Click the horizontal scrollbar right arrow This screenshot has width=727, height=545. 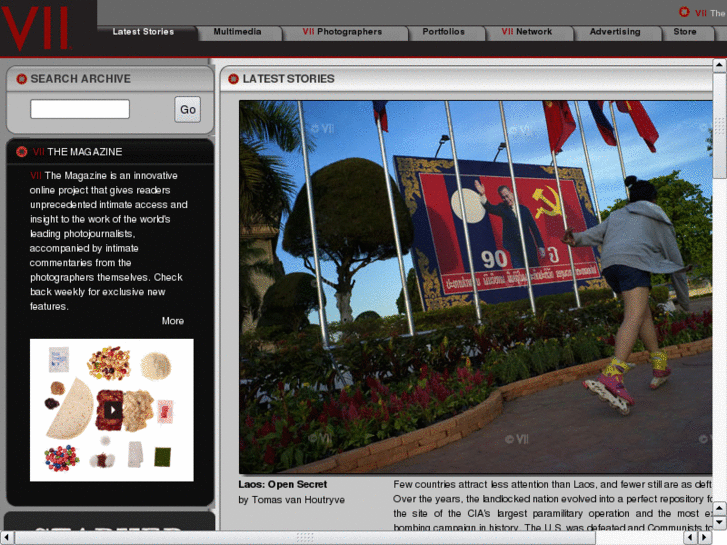[x=706, y=537]
